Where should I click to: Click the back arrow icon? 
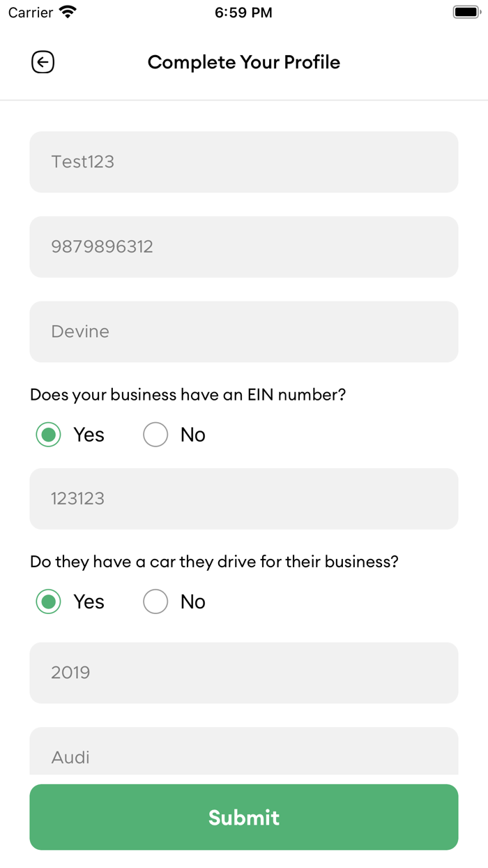point(43,62)
